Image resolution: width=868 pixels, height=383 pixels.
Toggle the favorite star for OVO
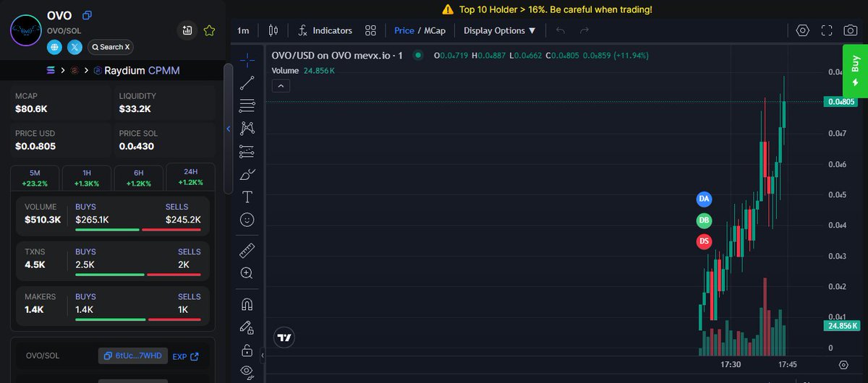coord(209,30)
